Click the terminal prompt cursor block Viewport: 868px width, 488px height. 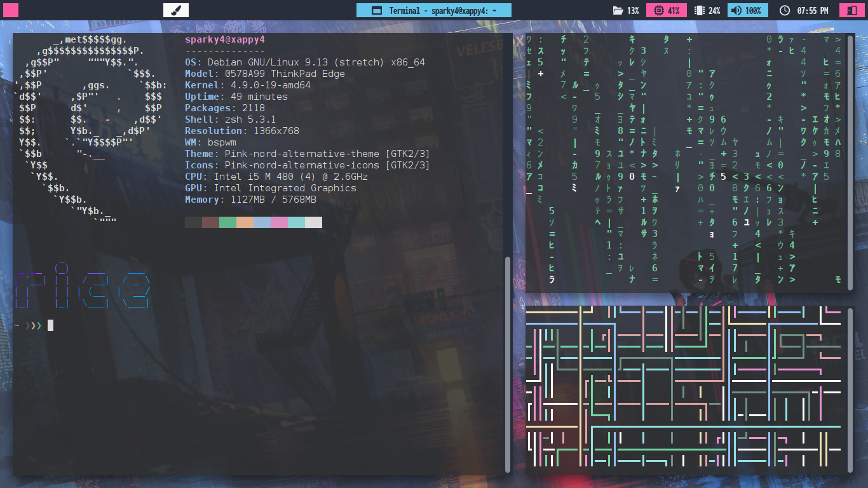(50, 325)
